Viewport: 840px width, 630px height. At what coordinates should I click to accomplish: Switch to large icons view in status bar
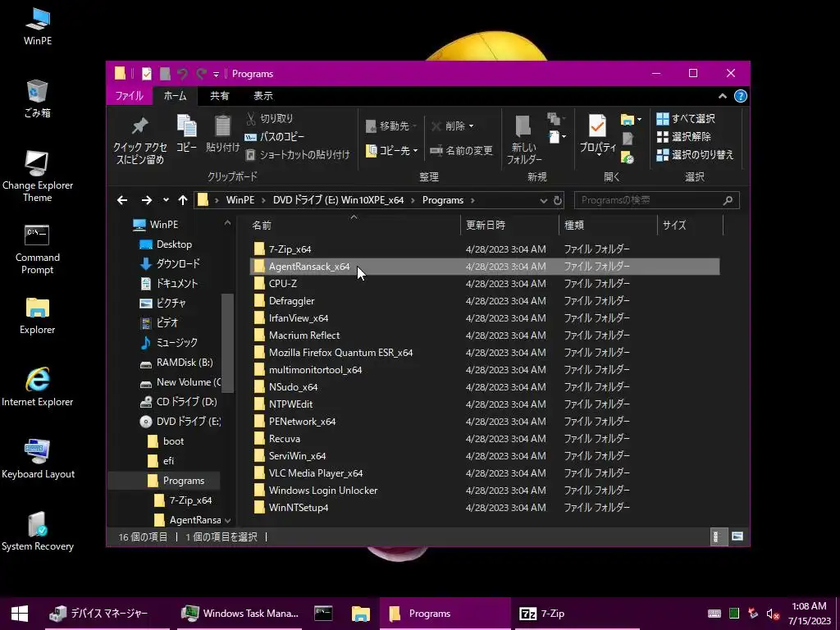point(737,536)
